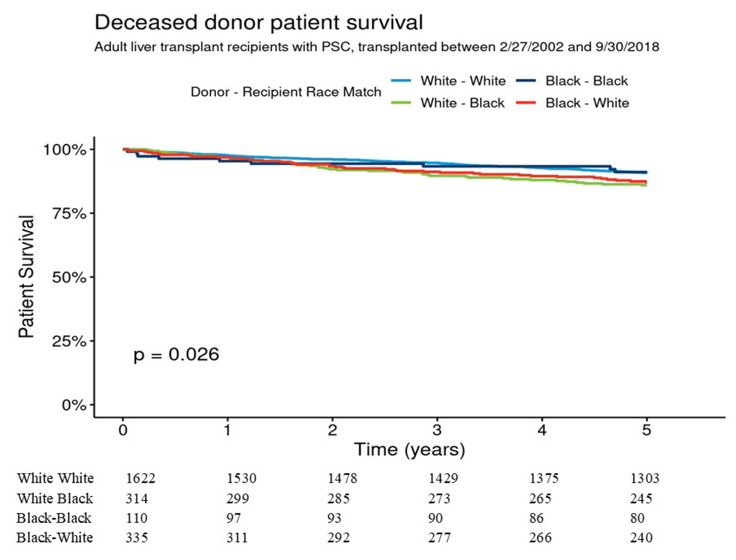Select the green White - Black legend line
Image resolution: width=736 pixels, height=560 pixels.
click(401, 103)
